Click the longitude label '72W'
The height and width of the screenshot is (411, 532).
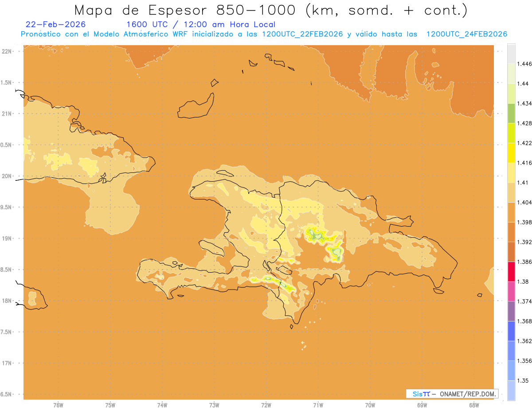pos(266,405)
